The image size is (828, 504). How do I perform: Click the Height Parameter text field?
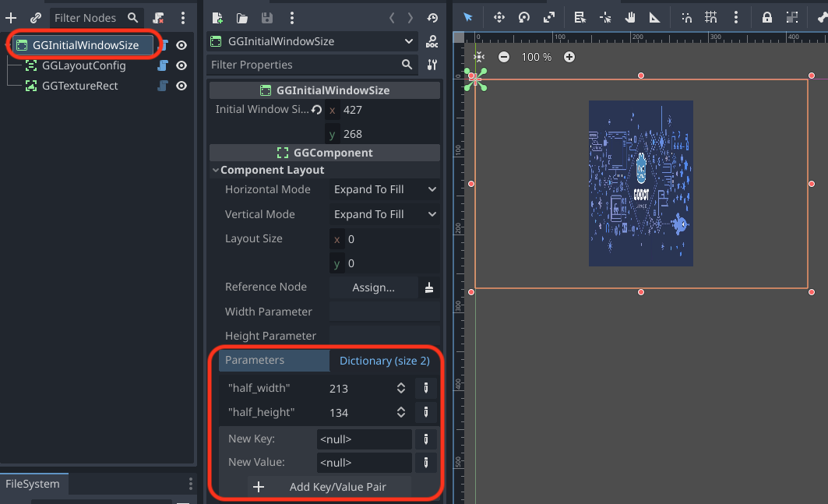385,336
